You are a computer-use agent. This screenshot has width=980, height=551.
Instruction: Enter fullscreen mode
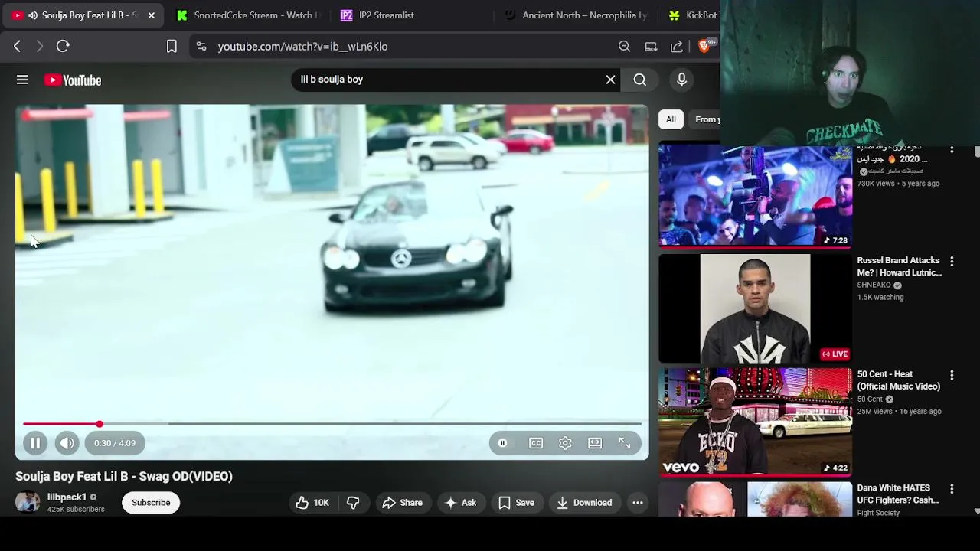click(x=625, y=443)
